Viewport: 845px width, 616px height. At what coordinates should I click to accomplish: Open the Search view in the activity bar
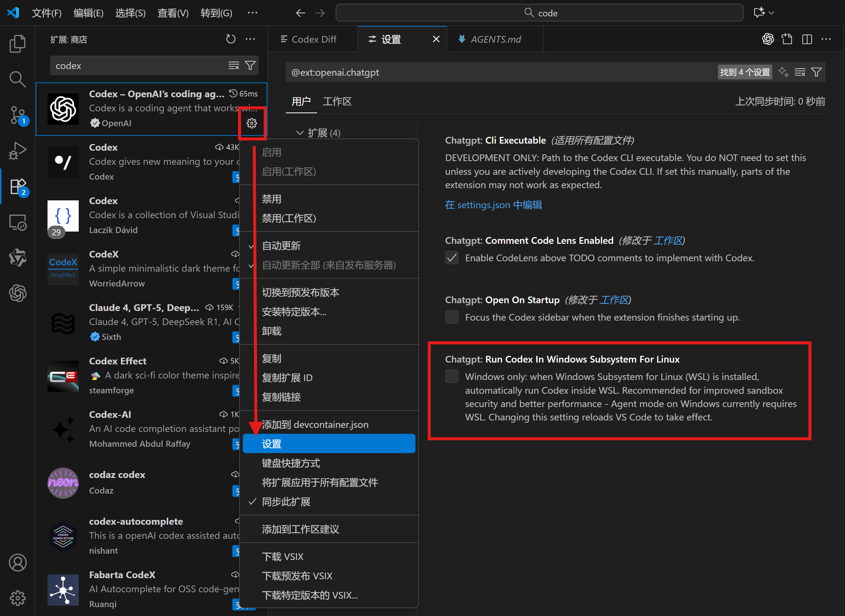(x=17, y=79)
